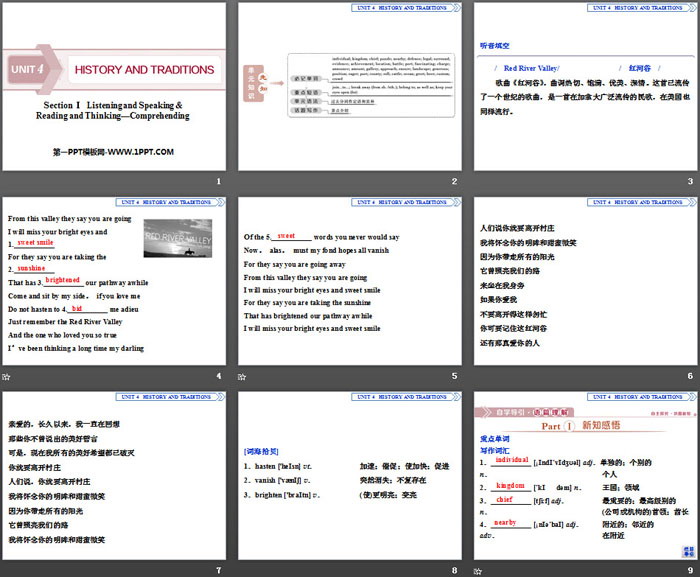Click the animation star icon under slide 8
The width and height of the screenshot is (700, 577).
click(x=242, y=570)
